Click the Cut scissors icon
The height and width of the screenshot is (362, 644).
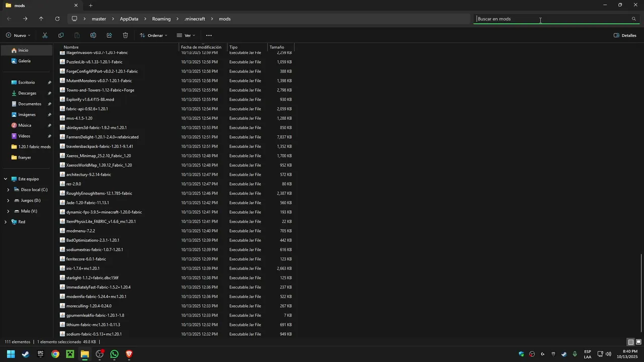click(45, 35)
